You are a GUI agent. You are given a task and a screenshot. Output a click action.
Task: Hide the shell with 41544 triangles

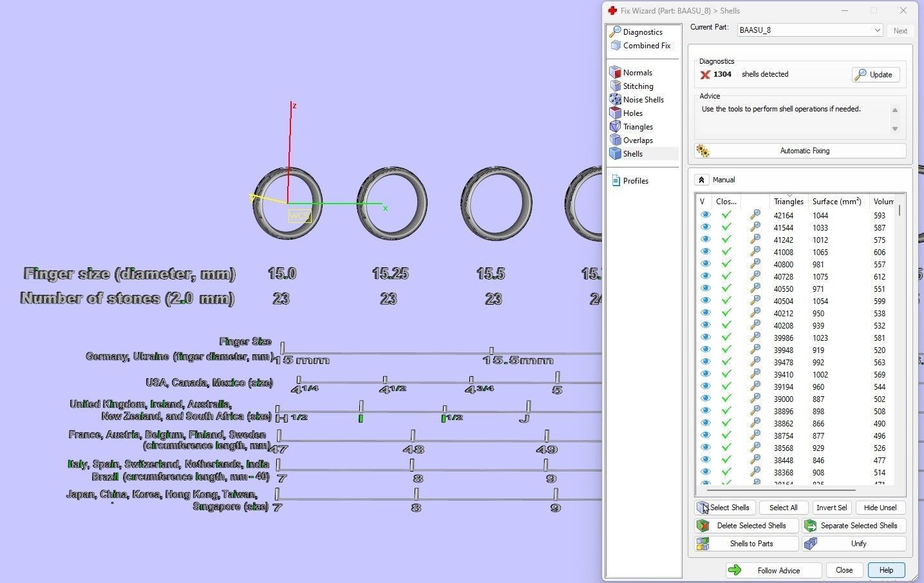[706, 227]
